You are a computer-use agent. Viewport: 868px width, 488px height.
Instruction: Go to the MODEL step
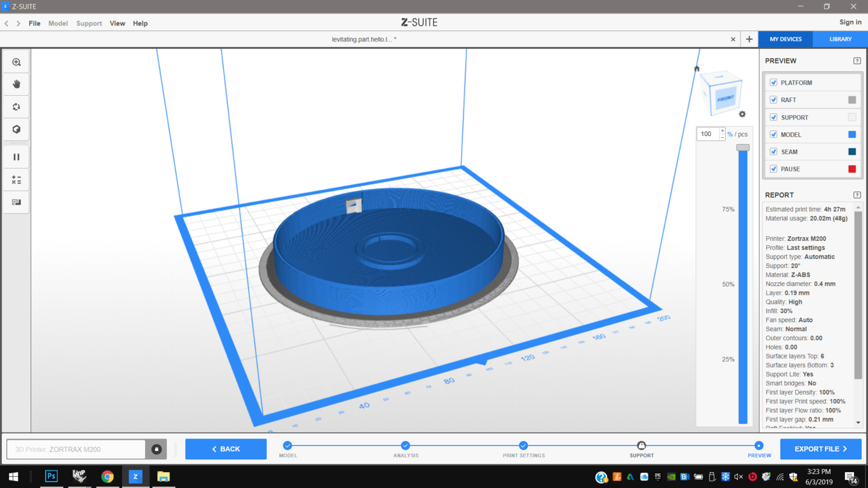click(x=287, y=446)
